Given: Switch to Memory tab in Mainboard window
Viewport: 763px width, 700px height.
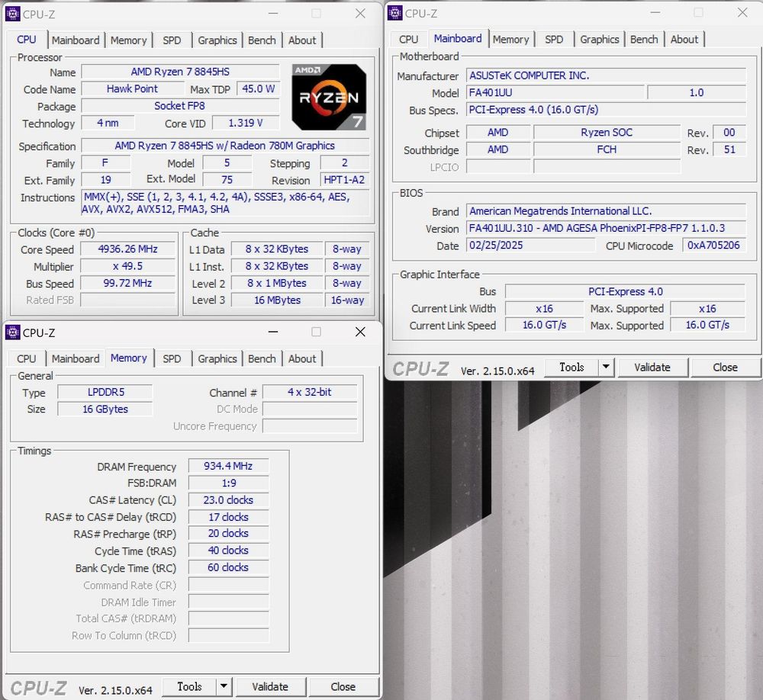Looking at the screenshot, I should [x=510, y=40].
